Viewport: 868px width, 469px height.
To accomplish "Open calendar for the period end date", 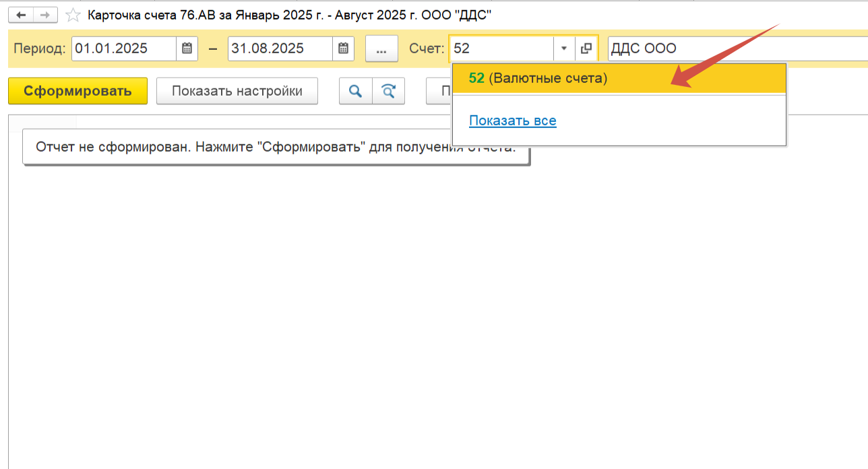I will (x=343, y=49).
